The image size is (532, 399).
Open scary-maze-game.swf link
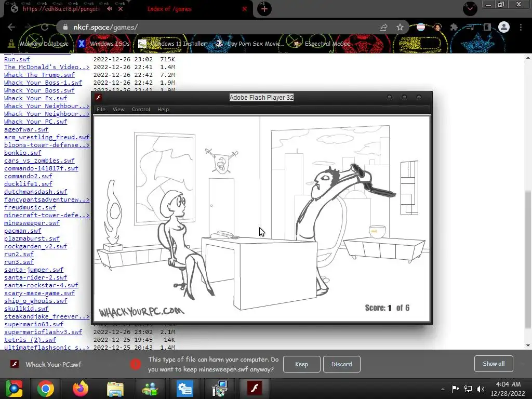pyautogui.click(x=39, y=293)
